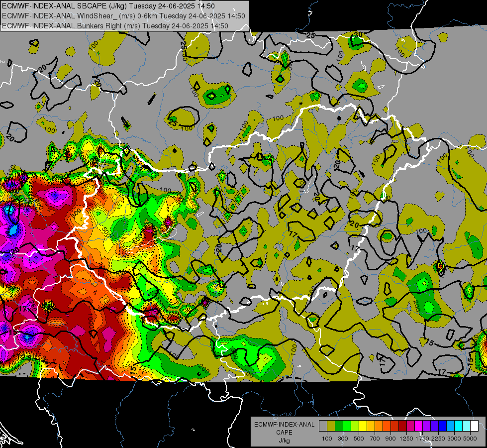Image resolution: width=487 pixels, height=448 pixels.
Task: Click the 5000 value under legend
Action: pos(470,439)
